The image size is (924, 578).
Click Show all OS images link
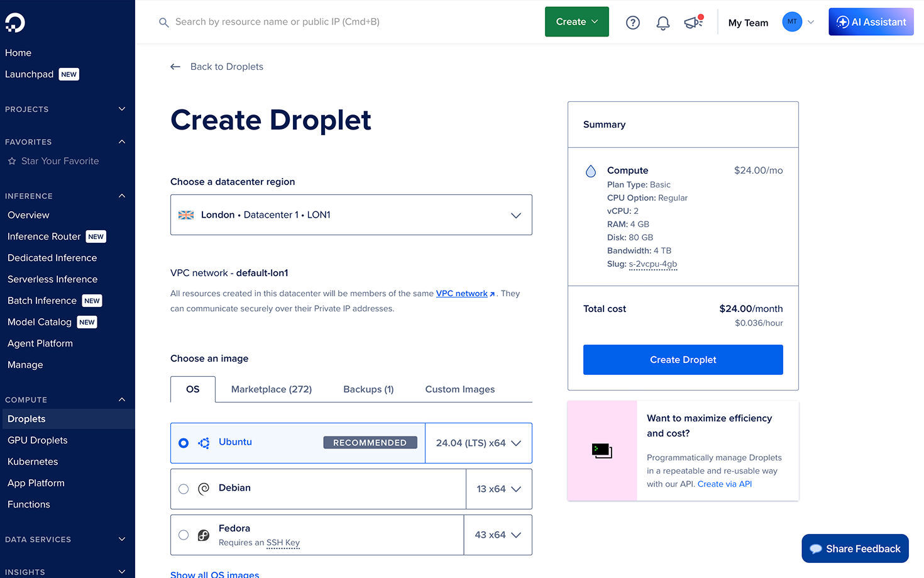tap(215, 575)
